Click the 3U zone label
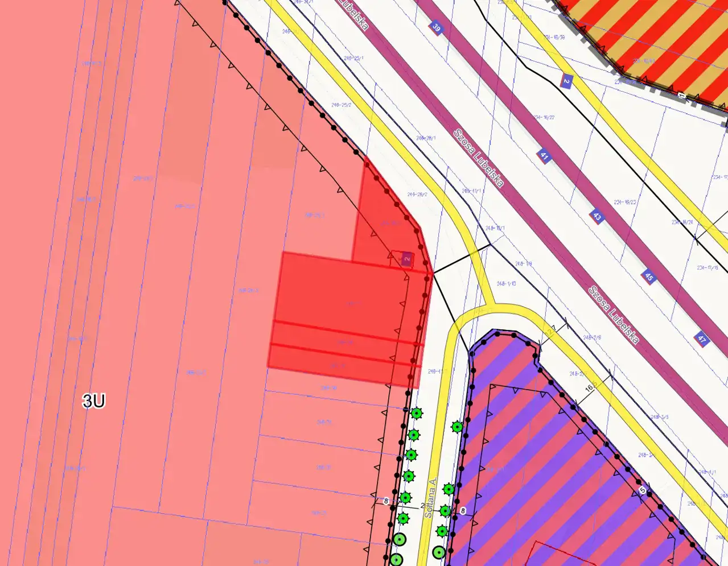728x566 pixels. [x=94, y=401]
